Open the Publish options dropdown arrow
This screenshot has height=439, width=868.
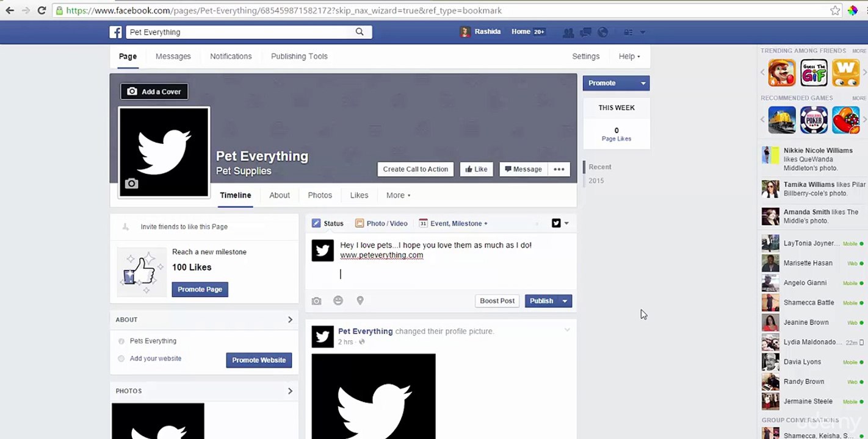point(565,301)
